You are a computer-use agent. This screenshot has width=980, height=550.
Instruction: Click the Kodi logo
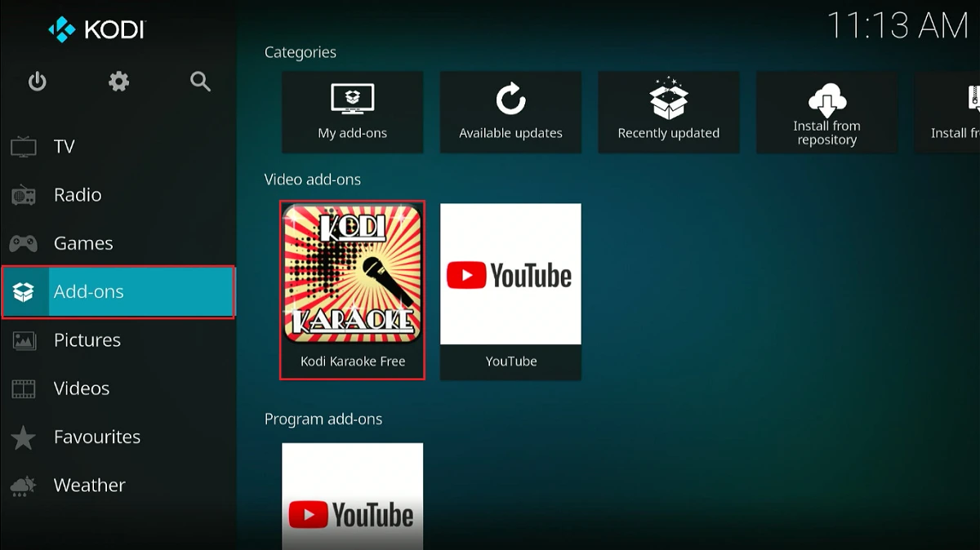click(x=96, y=29)
